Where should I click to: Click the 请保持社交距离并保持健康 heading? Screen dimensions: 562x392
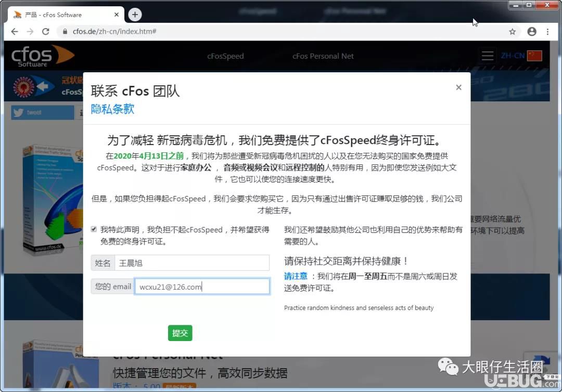[346, 260]
